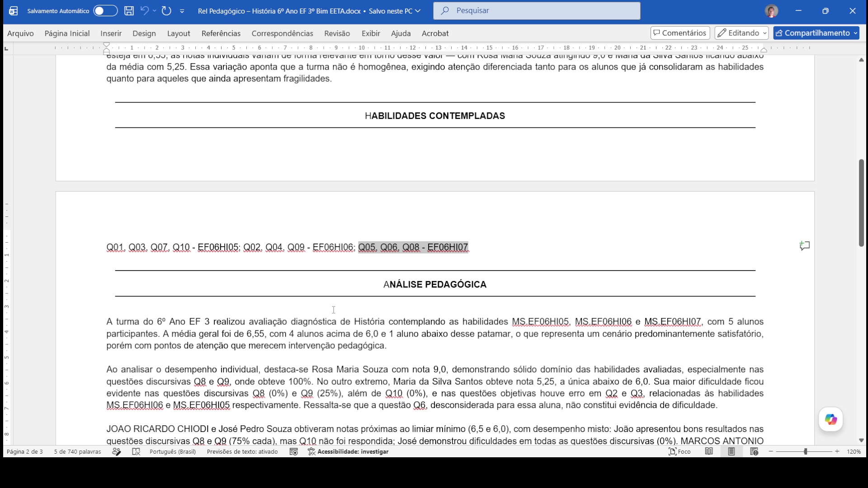Click the text Q02, Q04, Q09 - EF06HI06
The width and height of the screenshot is (868, 488).
[x=298, y=247]
